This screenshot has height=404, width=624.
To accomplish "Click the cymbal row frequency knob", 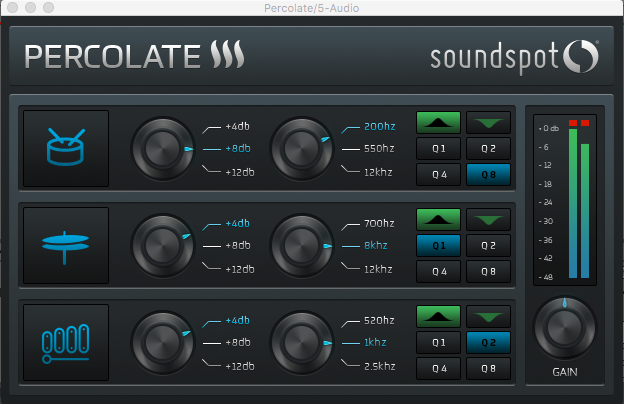I will 301,246.
